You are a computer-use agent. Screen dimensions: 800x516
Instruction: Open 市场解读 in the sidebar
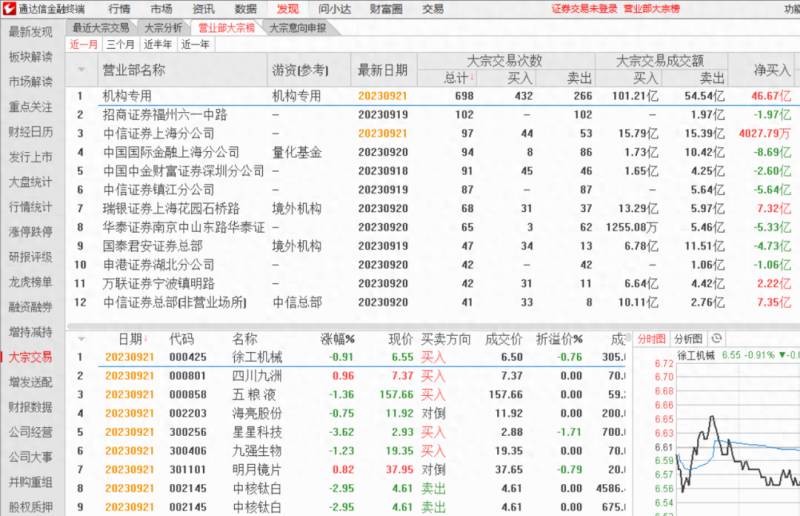(31, 82)
